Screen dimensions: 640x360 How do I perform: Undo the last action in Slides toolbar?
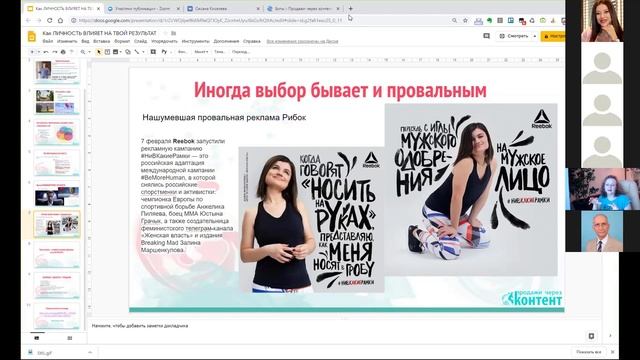click(46, 52)
